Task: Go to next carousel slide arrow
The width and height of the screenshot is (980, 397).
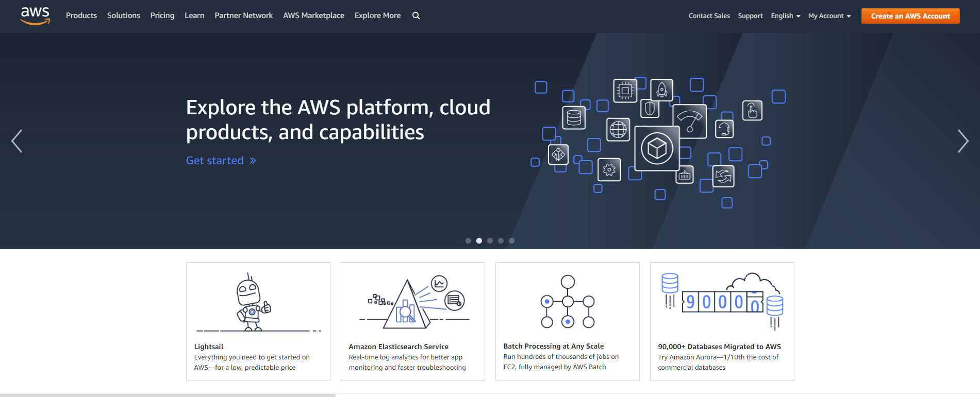Action: point(963,141)
